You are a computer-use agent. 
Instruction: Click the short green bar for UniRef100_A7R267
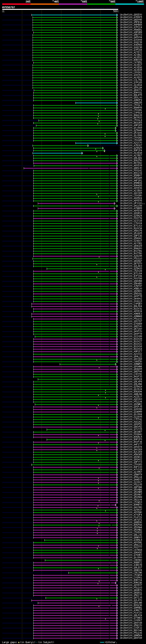coord(61,146)
